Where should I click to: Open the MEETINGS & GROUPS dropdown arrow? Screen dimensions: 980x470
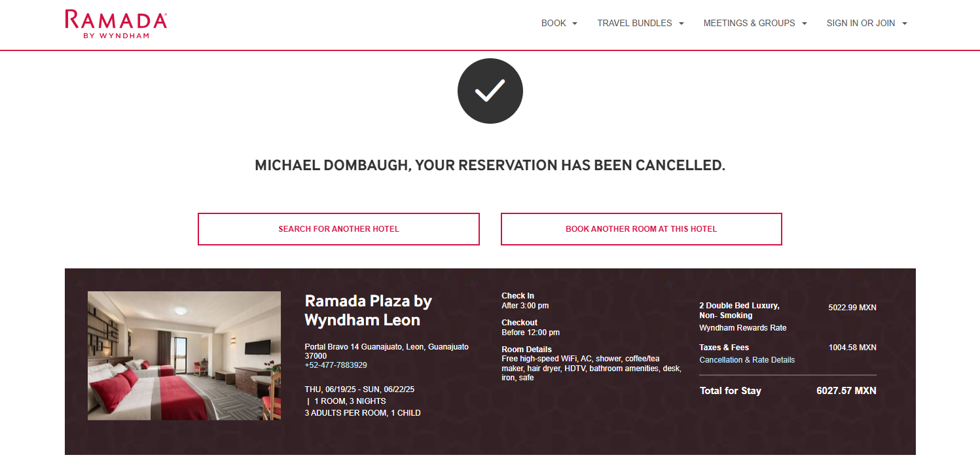(x=804, y=23)
